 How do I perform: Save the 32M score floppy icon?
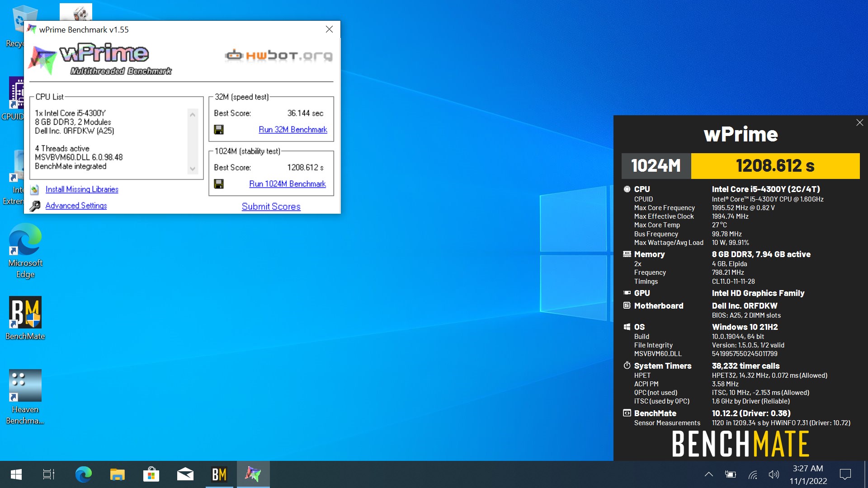point(219,130)
